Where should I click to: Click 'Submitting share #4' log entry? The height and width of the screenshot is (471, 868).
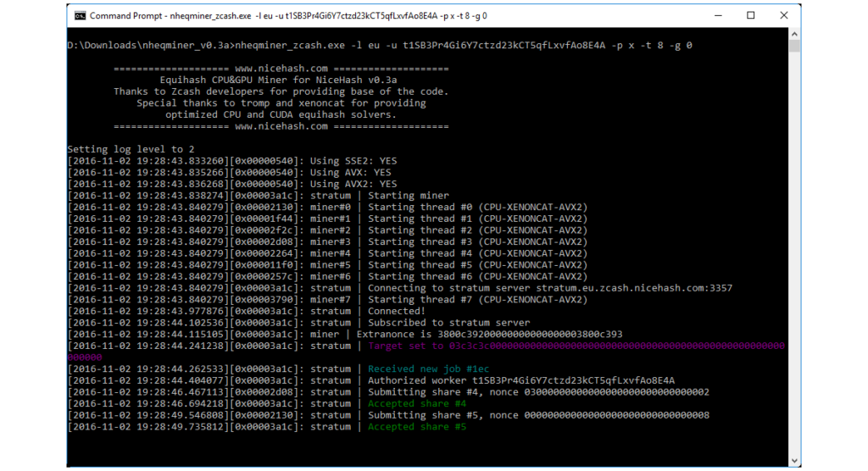[x=388, y=392]
